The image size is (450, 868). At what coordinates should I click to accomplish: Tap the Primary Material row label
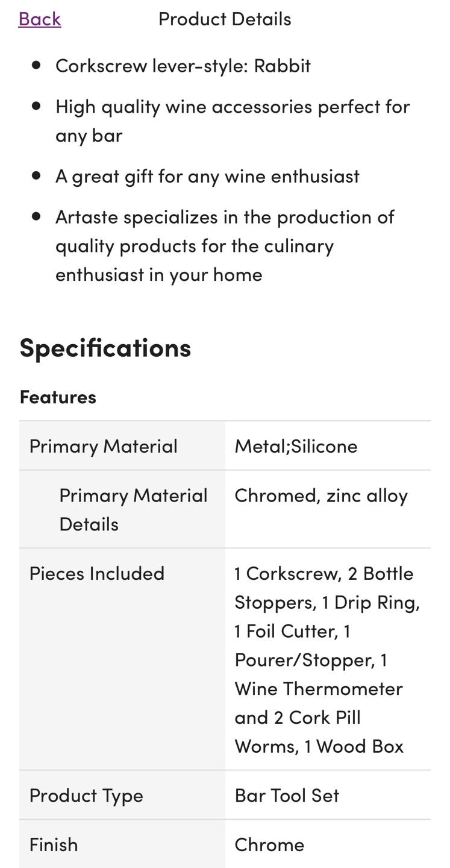click(x=104, y=446)
